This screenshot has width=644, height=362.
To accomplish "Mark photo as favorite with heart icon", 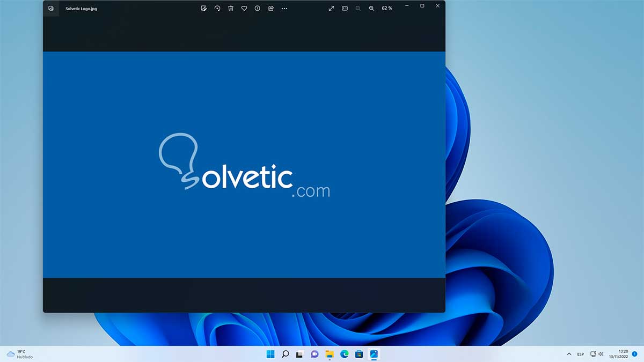I will tap(244, 9).
